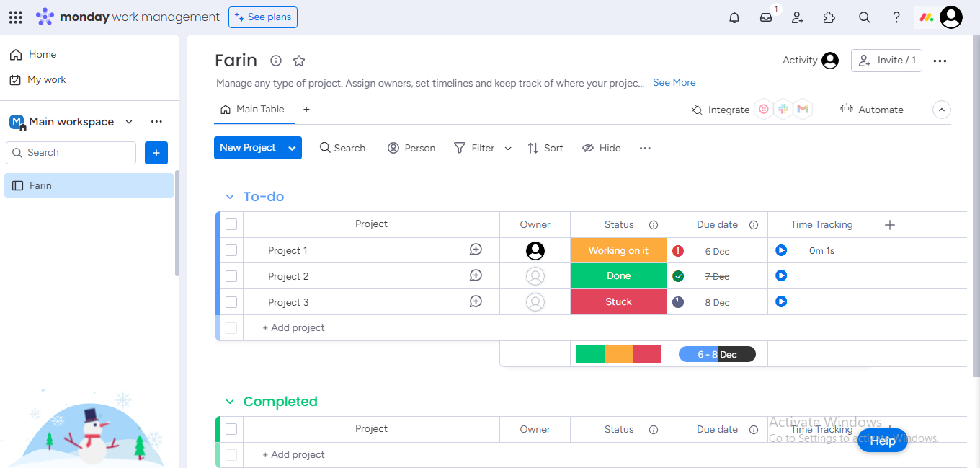The image size is (980, 468).
Task: Expand Filter options chevron
Action: pos(508,148)
